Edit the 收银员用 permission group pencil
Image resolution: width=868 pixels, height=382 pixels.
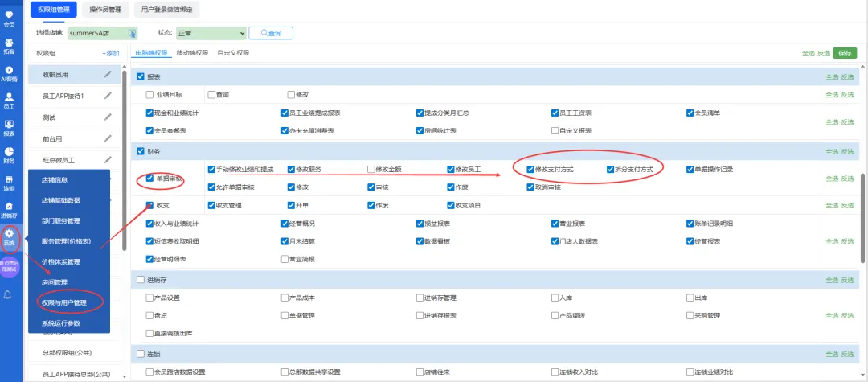(x=108, y=74)
